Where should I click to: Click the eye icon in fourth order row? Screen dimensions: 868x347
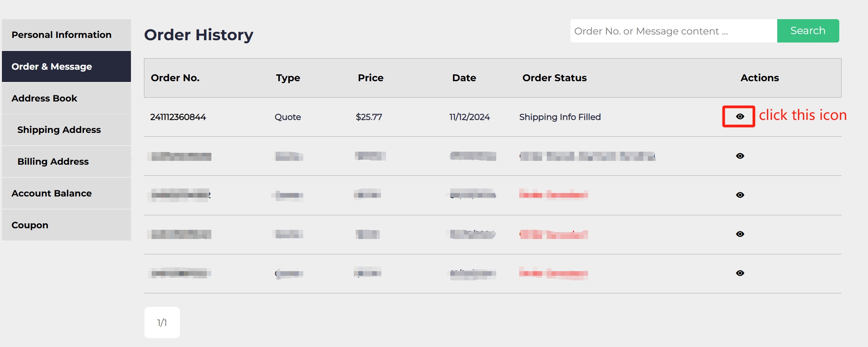[x=740, y=234]
